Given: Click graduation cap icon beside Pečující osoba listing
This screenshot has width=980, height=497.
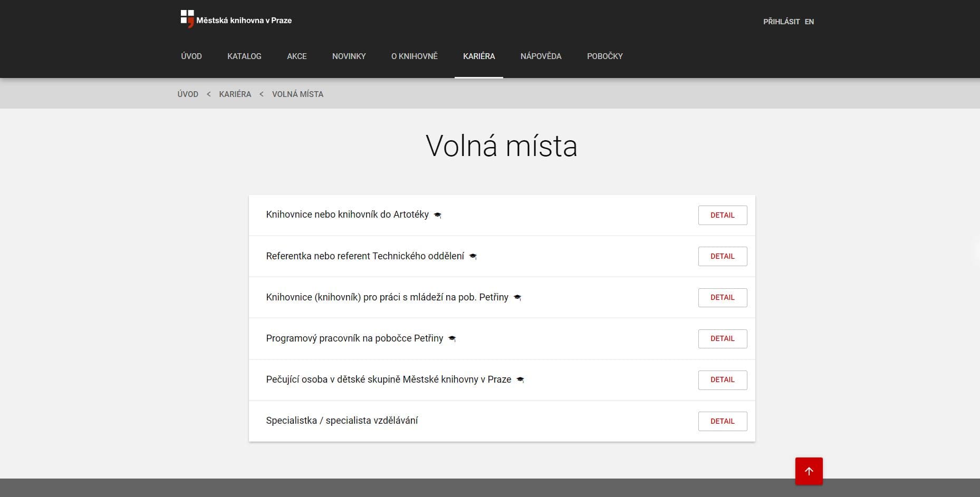Looking at the screenshot, I should click(520, 380).
